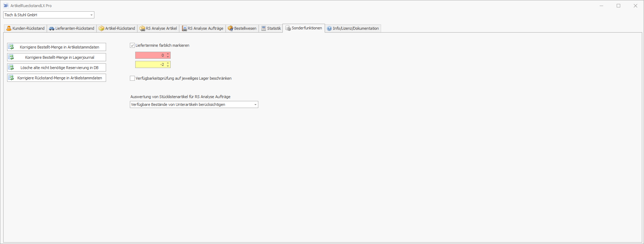
Task: Open the Tisch & Stuhl GmbH company dropdown
Action: 92,15
